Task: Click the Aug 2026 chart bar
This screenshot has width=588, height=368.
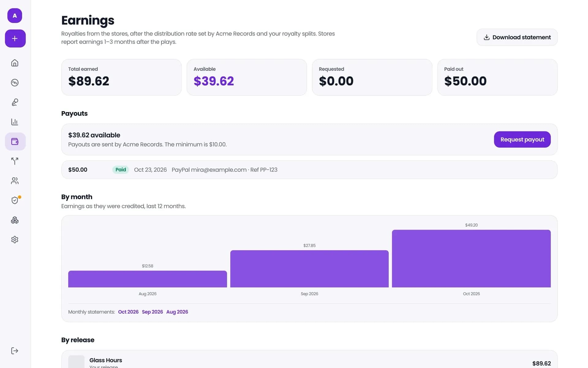Action: [148, 279]
